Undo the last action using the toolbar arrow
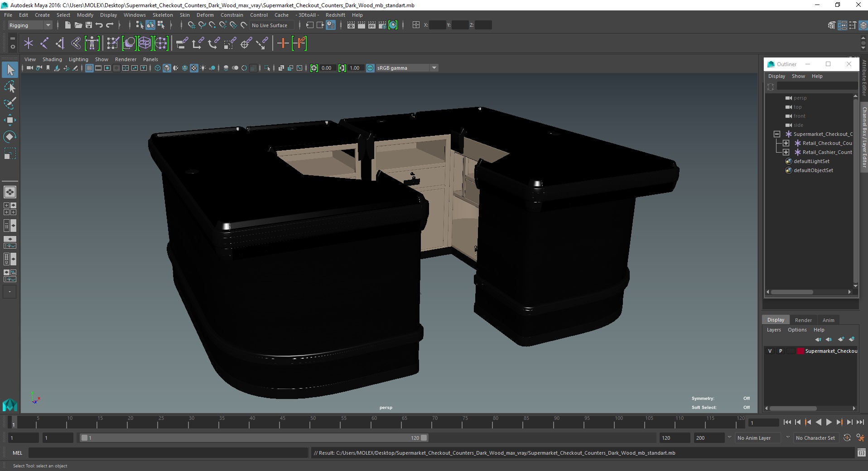The height and width of the screenshot is (471, 868). coord(99,25)
